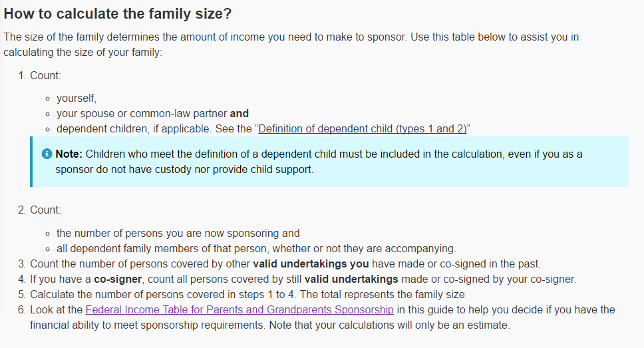Click the 'yourself,' bullet item
The height and width of the screenshot is (348, 644).
[77, 98]
